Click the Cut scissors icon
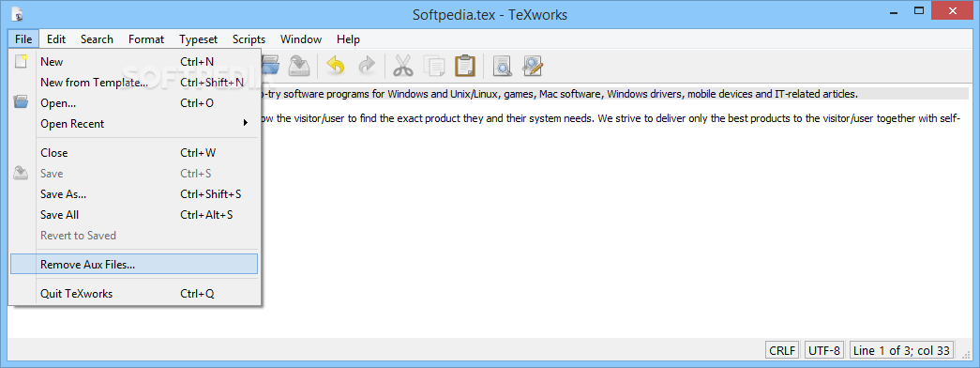The height and width of the screenshot is (368, 980). tap(403, 65)
